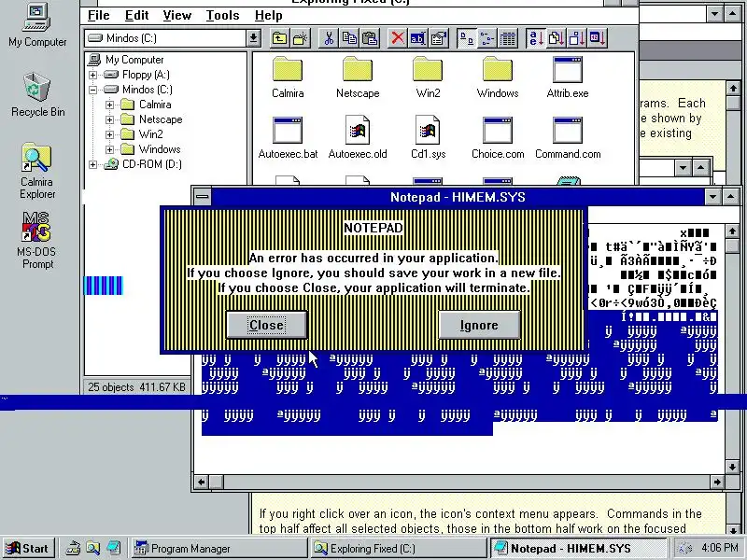747x560 pixels.
Task: Click the New Folder toolbar icon
Action: coord(300,38)
